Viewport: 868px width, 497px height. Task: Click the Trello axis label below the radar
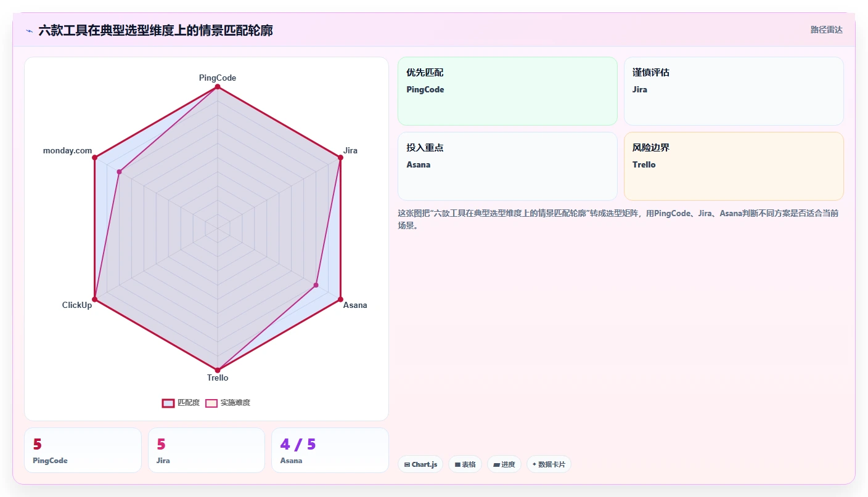tap(217, 378)
